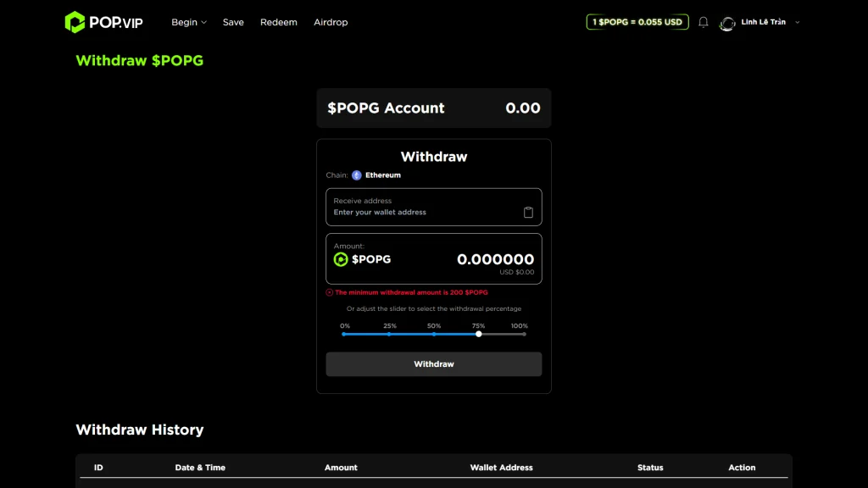Focus the receive wallet address field
Screen dimensions: 868x488
424,213
